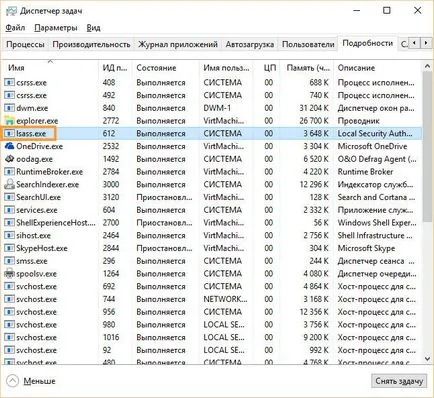Click the Local Security Auth... description
Image resolution: width=434 pixels, height=398 pixels.
click(x=375, y=134)
